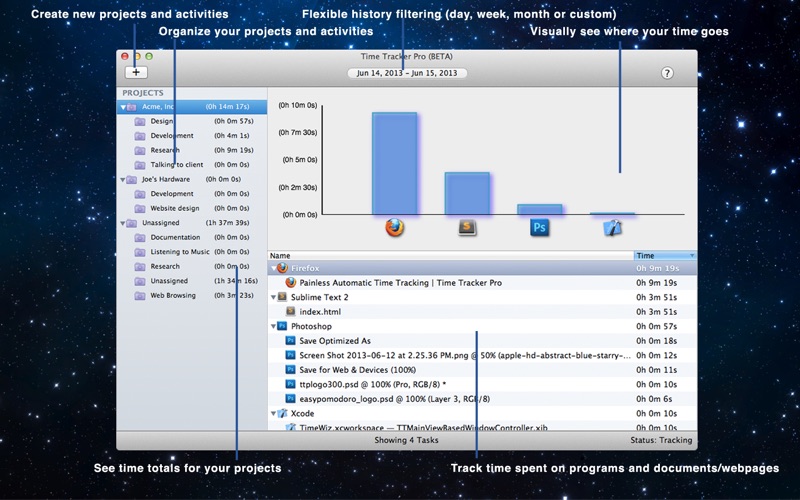Select the Listening to Music activity
This screenshot has height=500, width=800.
pyautogui.click(x=192, y=252)
